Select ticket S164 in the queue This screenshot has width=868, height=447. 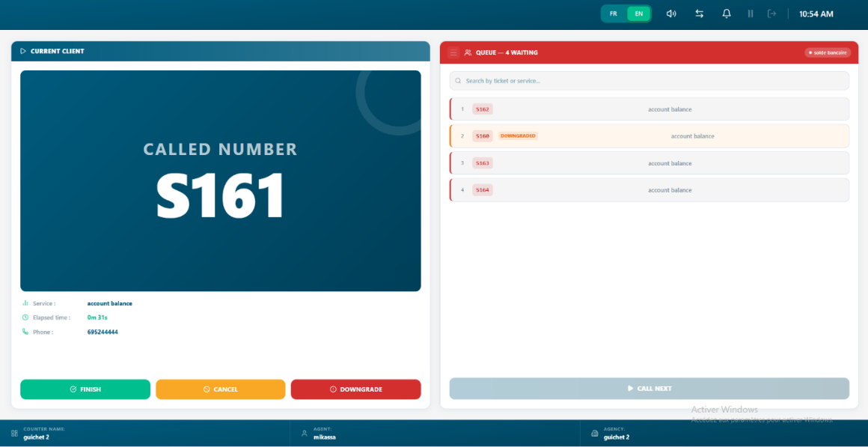point(650,190)
